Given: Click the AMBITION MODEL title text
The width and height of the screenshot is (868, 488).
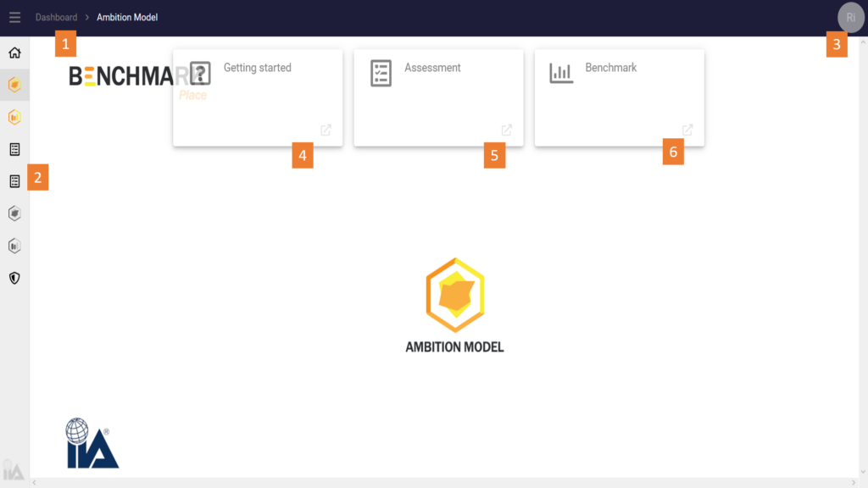Looking at the screenshot, I should (x=454, y=347).
